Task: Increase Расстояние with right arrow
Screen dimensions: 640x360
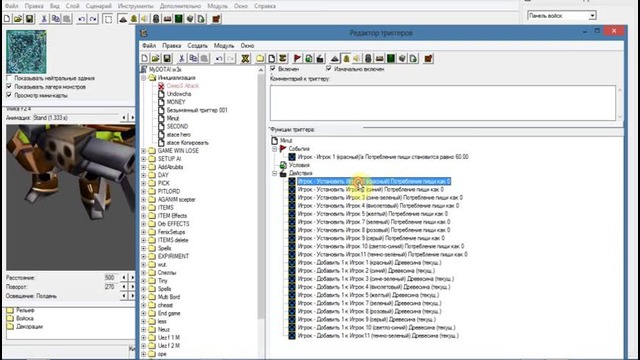Action: [x=132, y=278]
